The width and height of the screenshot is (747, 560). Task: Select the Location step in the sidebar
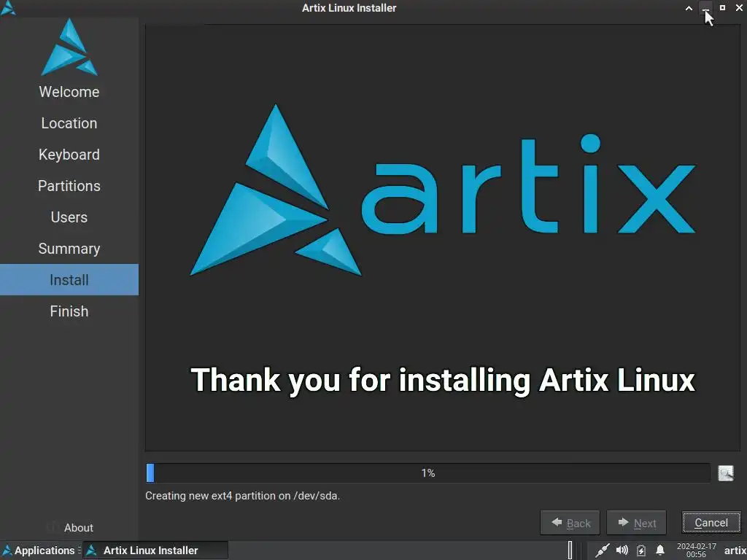pos(69,122)
